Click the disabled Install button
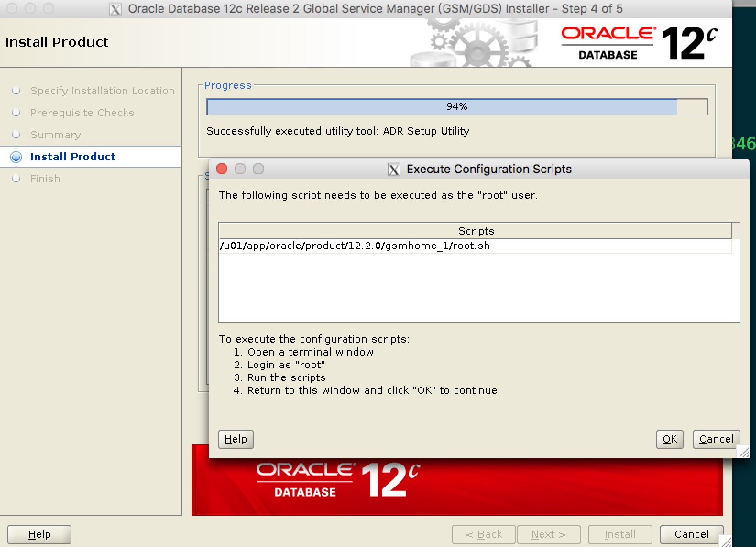 tap(620, 534)
